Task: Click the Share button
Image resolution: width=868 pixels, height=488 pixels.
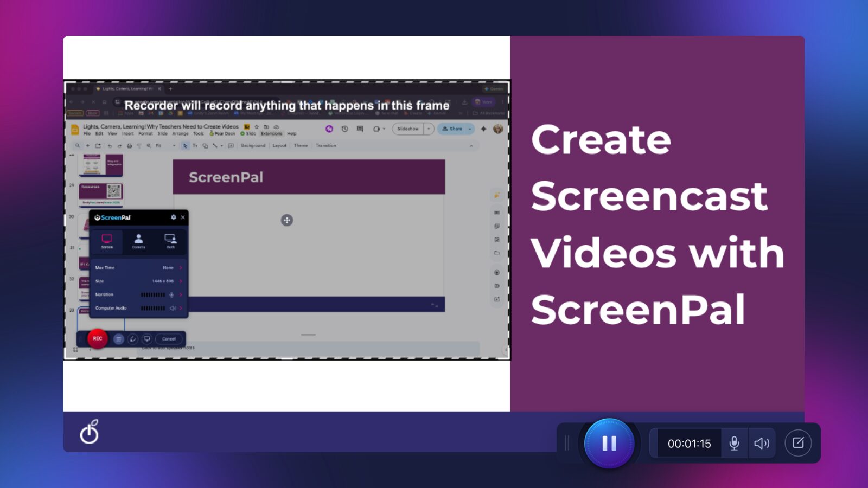Action: pyautogui.click(x=452, y=129)
